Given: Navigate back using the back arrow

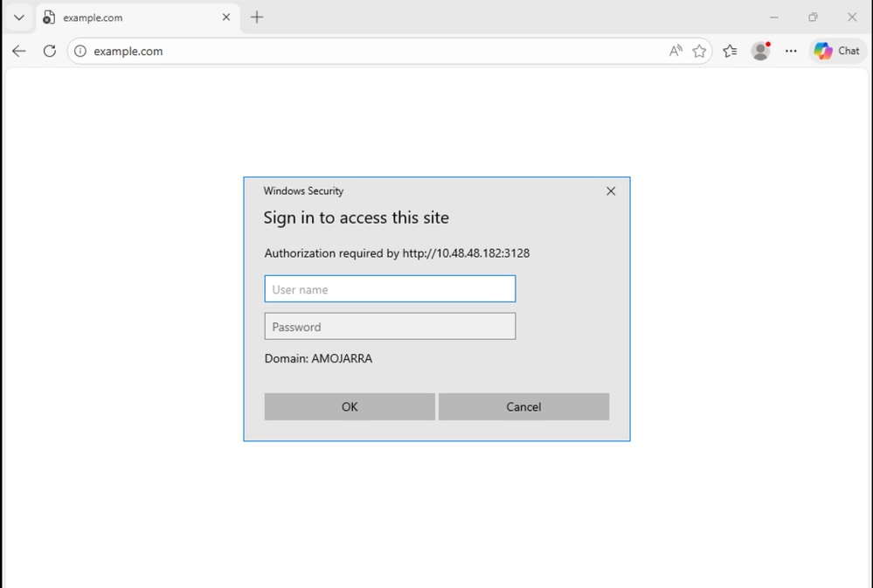Looking at the screenshot, I should (x=18, y=51).
